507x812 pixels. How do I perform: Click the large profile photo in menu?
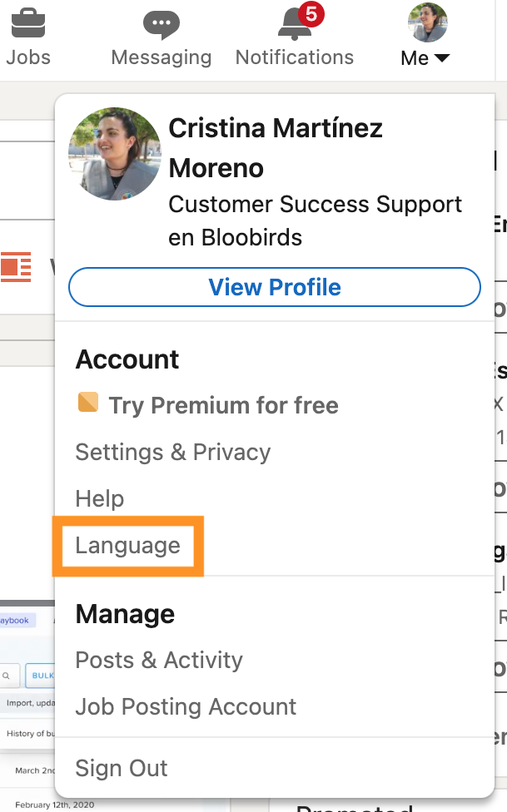point(115,154)
